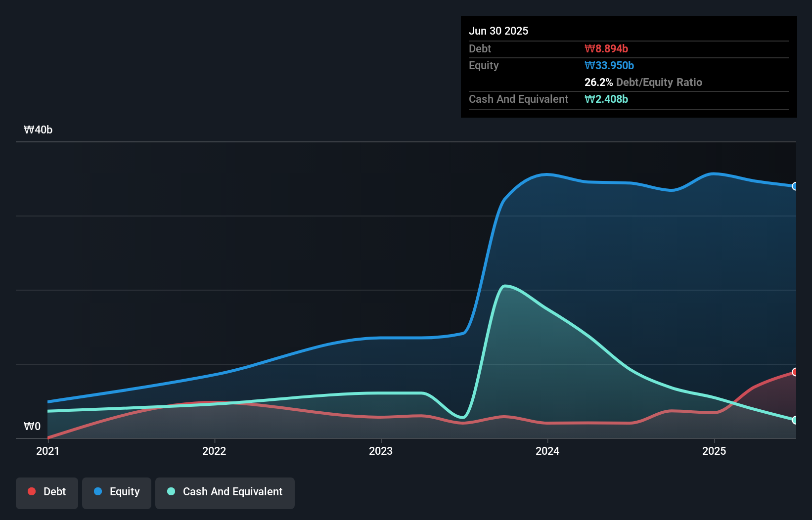Expand the Equity row in the tooltip
This screenshot has height=520, width=812.
(x=483, y=65)
